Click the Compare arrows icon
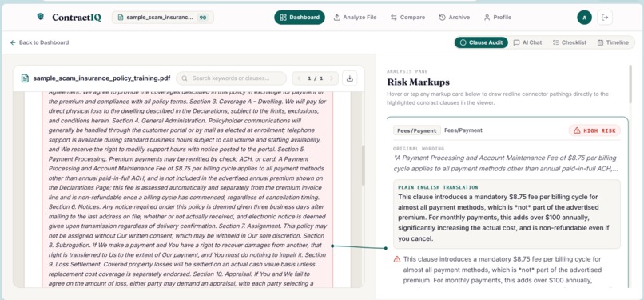This screenshot has width=644, height=300. [393, 18]
